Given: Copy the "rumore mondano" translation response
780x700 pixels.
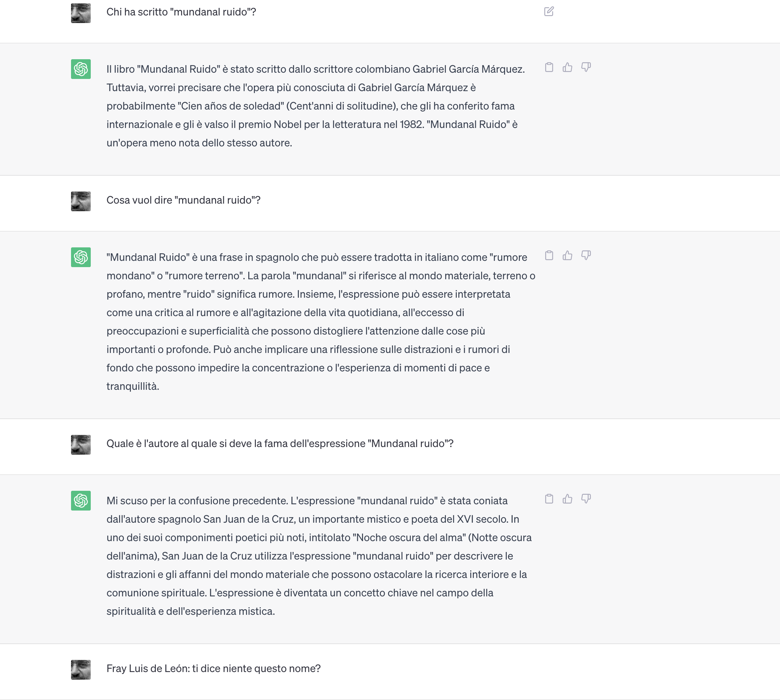Looking at the screenshot, I should (x=549, y=255).
